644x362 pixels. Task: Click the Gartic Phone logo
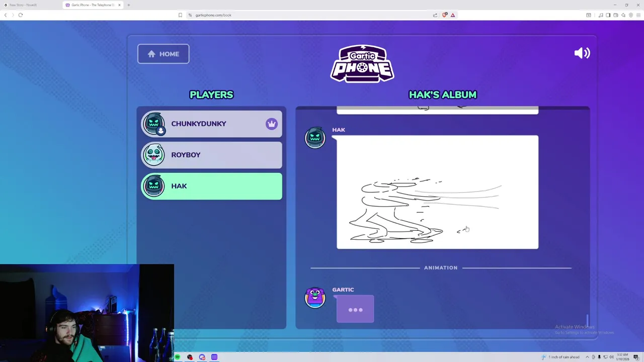(x=362, y=63)
